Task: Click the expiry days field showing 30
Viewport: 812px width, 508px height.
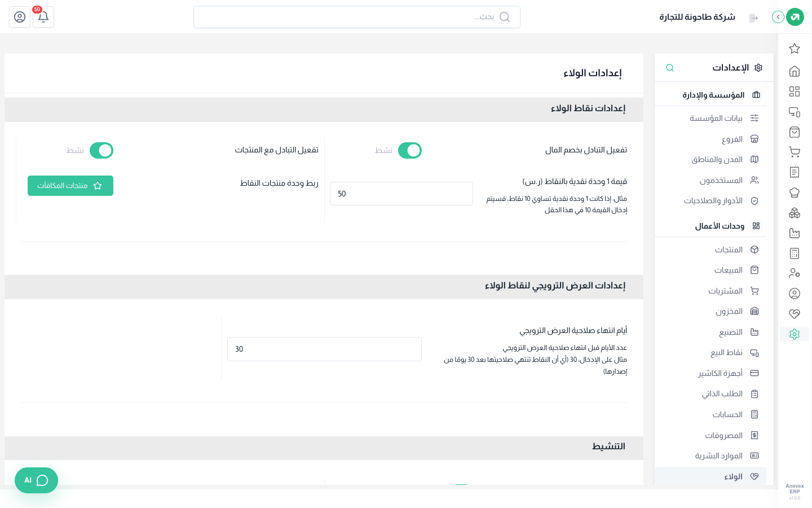Action: (x=324, y=349)
